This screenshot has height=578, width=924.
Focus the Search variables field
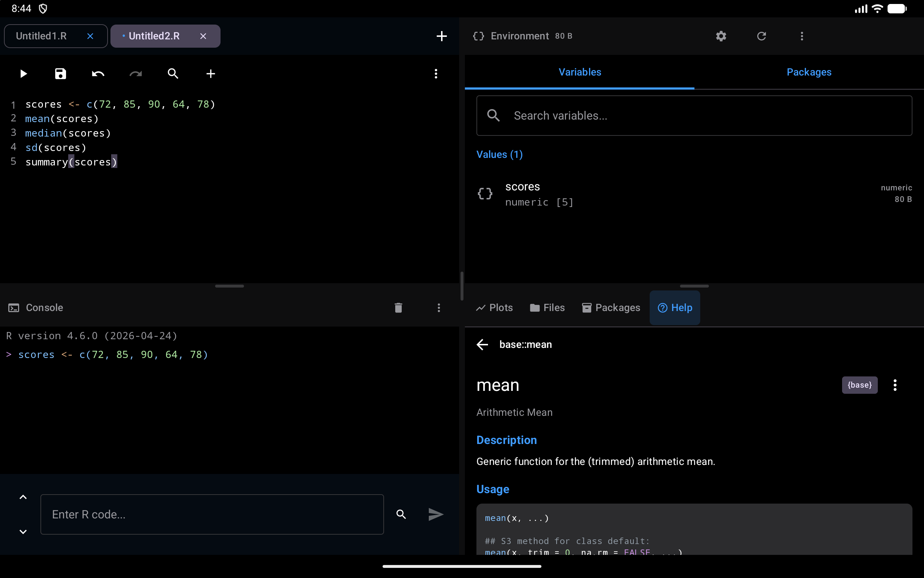(694, 116)
